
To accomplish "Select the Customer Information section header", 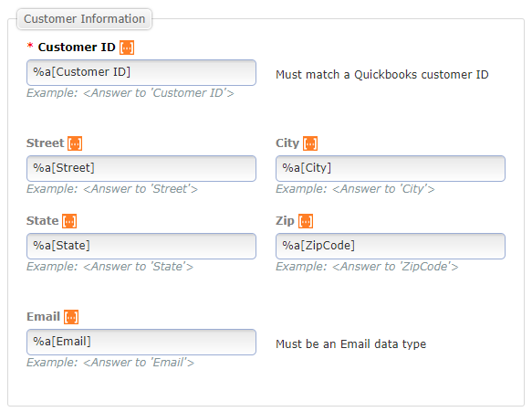I will coord(85,19).
